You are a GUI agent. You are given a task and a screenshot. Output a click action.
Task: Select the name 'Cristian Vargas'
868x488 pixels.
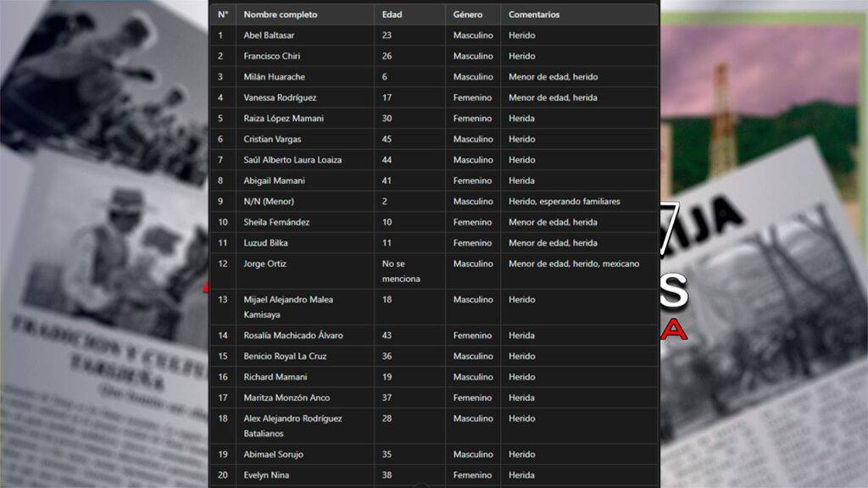[272, 139]
